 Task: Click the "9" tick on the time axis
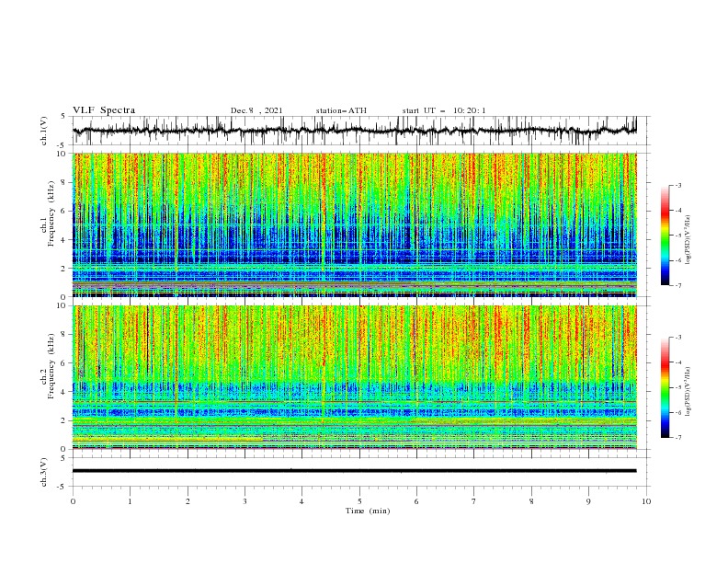tap(588, 501)
